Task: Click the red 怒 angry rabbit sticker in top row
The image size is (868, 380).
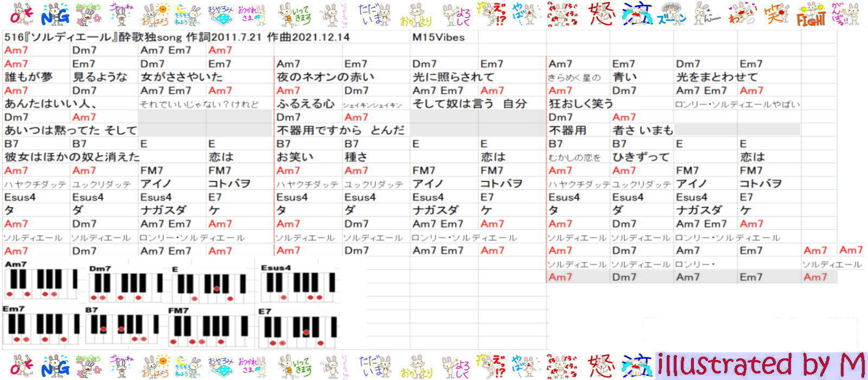Action: tap(601, 15)
